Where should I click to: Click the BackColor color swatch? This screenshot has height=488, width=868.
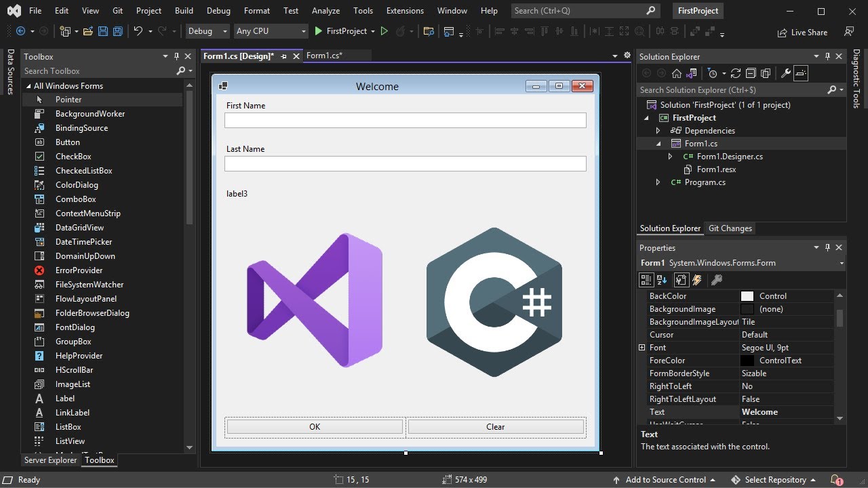tap(747, 296)
